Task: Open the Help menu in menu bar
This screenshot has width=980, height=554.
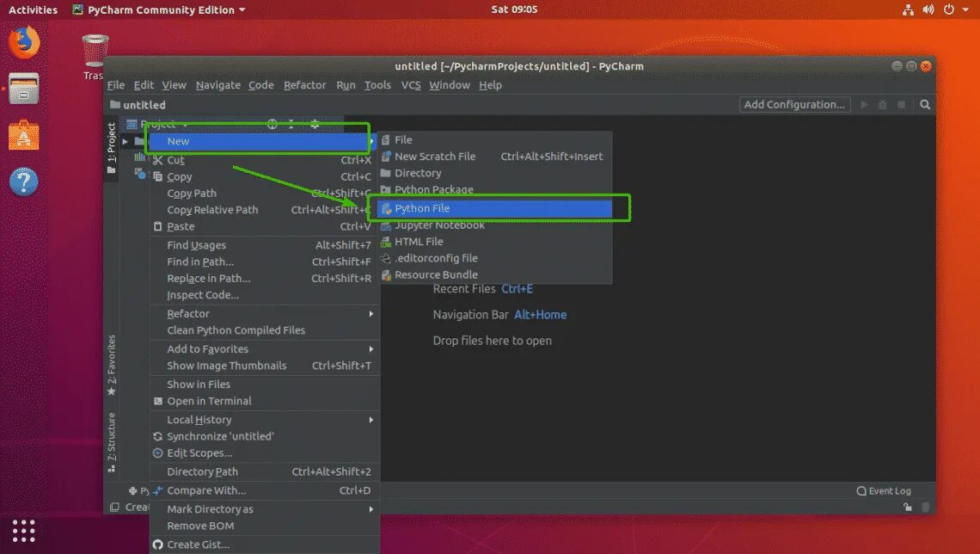Action: click(x=491, y=85)
